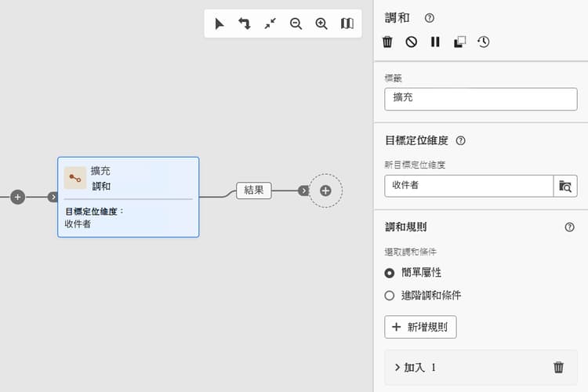This screenshot has width=588, height=392.
Task: Delete the 調和 activity with trash icon
Action: (387, 42)
